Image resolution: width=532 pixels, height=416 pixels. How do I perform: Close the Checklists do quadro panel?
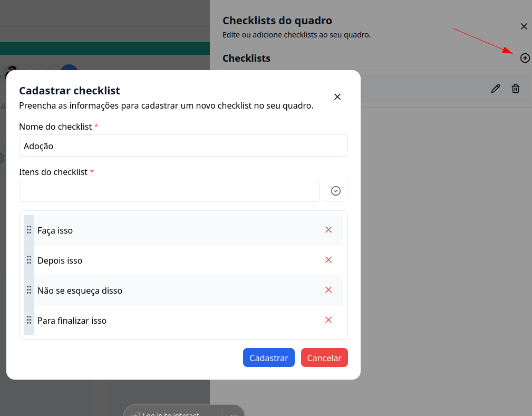(524, 26)
